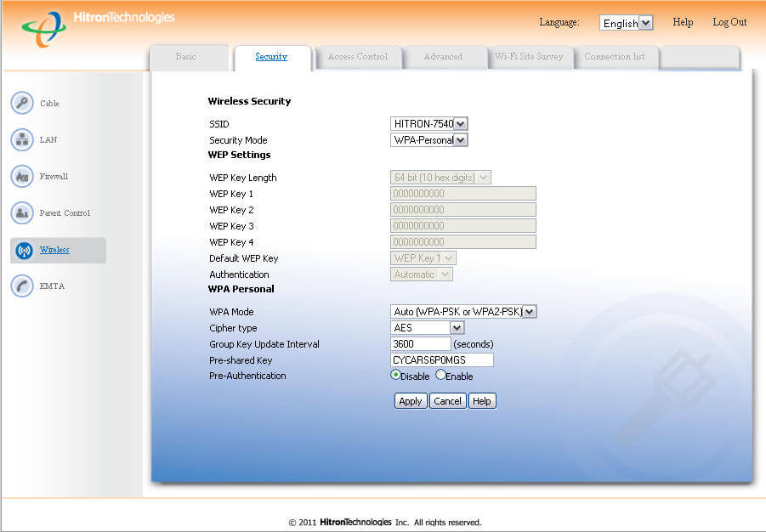
Task: Open the Wi-Fi Site Survey tab
Action: coord(529,57)
